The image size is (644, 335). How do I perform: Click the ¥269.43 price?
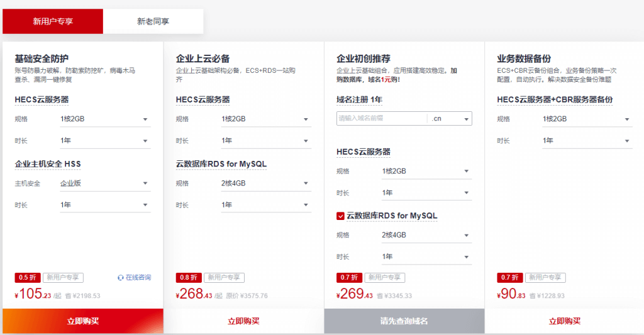coord(355,294)
